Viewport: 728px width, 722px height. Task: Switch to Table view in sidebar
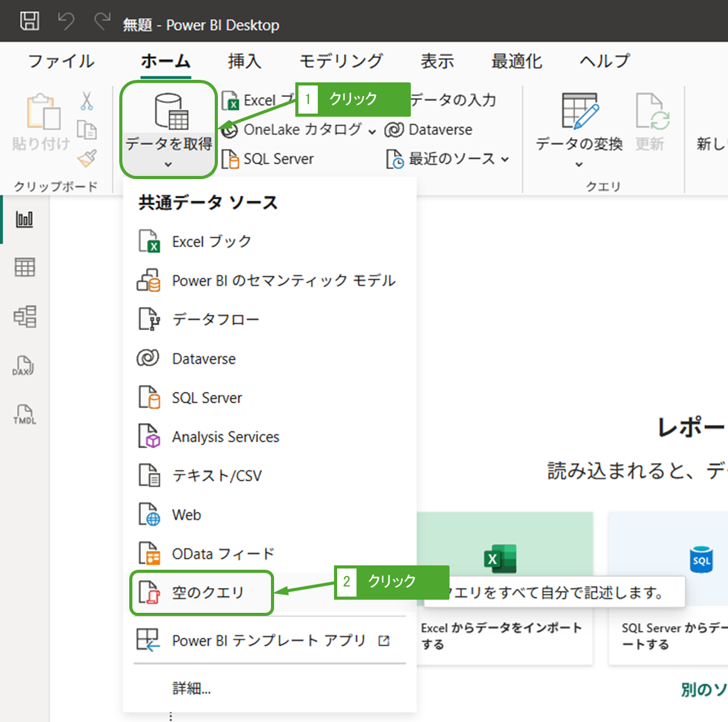tap(24, 267)
